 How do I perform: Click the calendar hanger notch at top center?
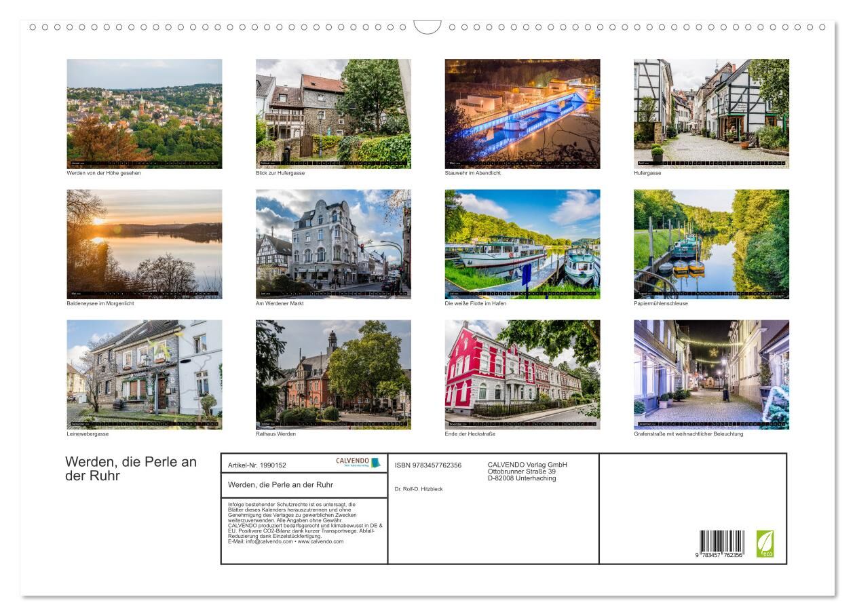[427, 27]
